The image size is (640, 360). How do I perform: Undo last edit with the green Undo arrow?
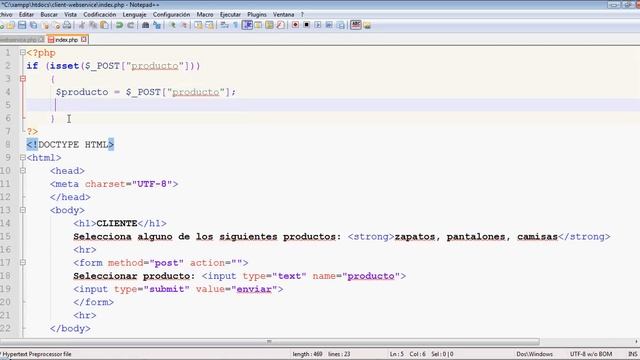[x=119, y=25]
